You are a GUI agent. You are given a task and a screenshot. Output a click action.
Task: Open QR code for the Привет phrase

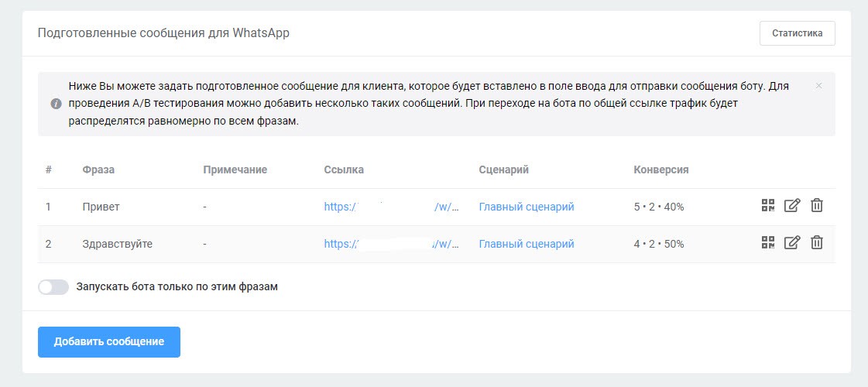click(767, 206)
